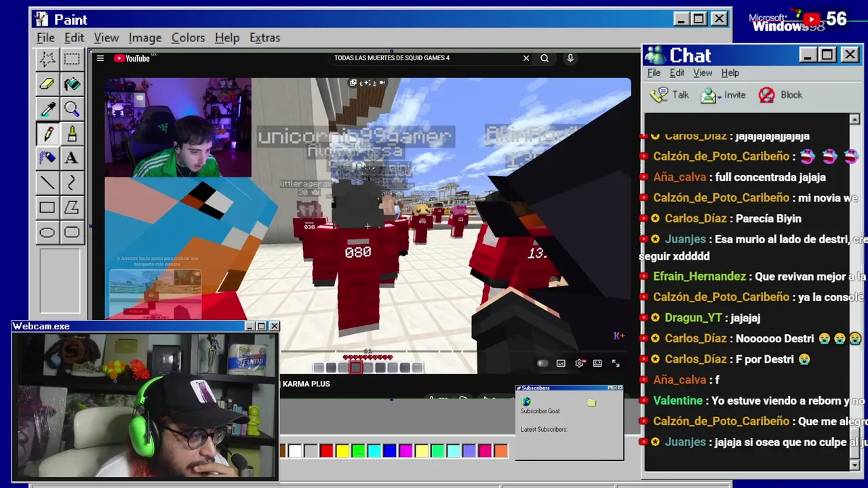This screenshot has width=868, height=488.
Task: Open the Chat window File menu
Action: coord(654,73)
